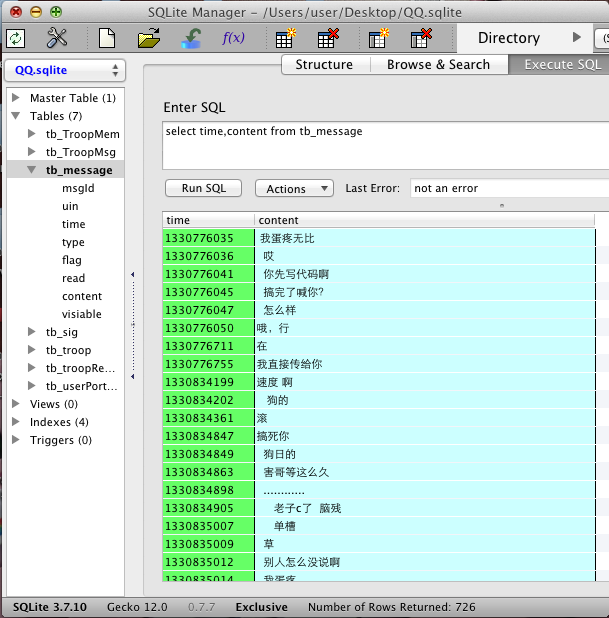Click the reconnect arrow database icon
The image size is (609, 618).
(192, 38)
